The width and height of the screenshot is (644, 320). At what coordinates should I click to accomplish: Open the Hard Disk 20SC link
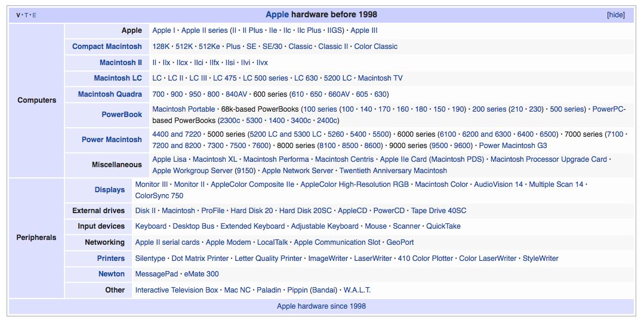(306, 211)
